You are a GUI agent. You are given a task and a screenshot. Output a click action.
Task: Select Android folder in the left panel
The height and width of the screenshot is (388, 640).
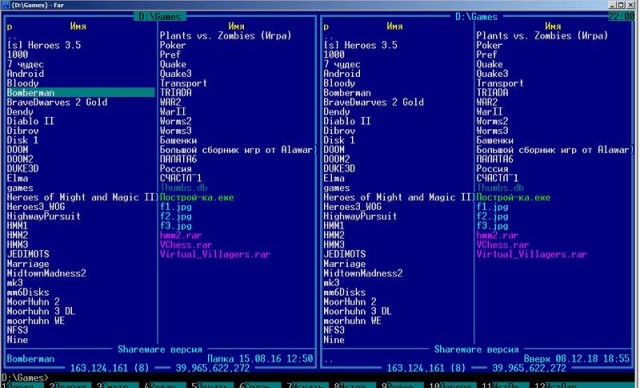pos(25,73)
